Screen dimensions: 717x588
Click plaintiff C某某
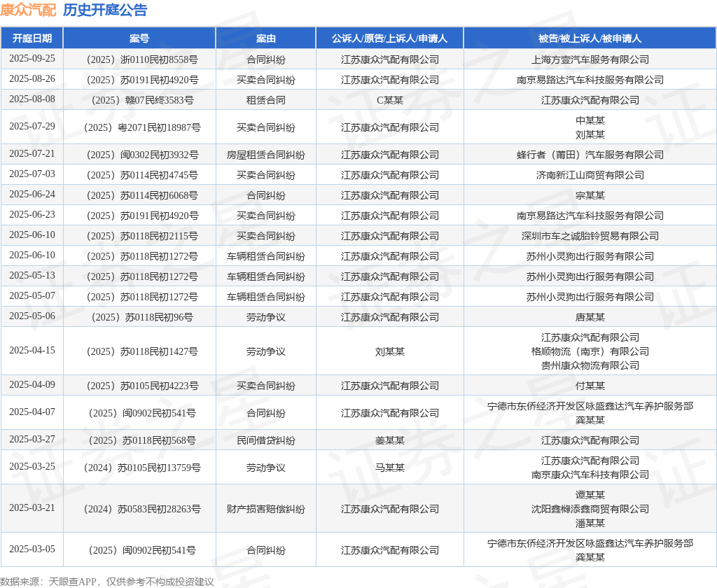point(389,100)
